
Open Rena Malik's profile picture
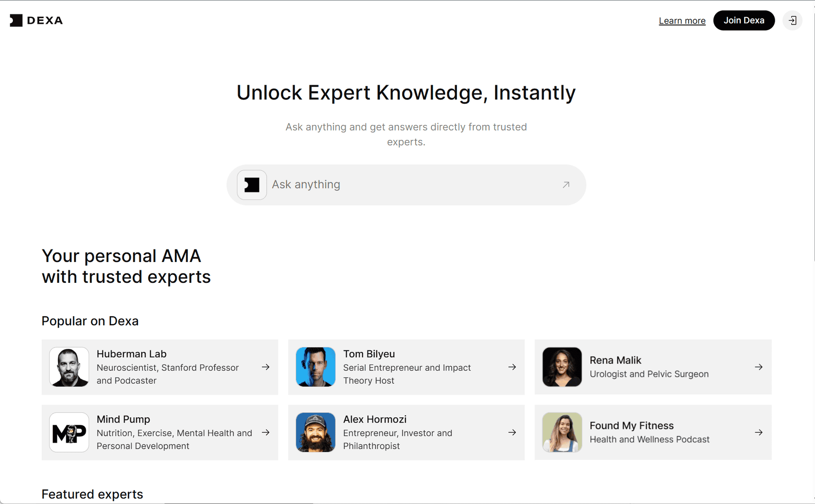pyautogui.click(x=562, y=367)
